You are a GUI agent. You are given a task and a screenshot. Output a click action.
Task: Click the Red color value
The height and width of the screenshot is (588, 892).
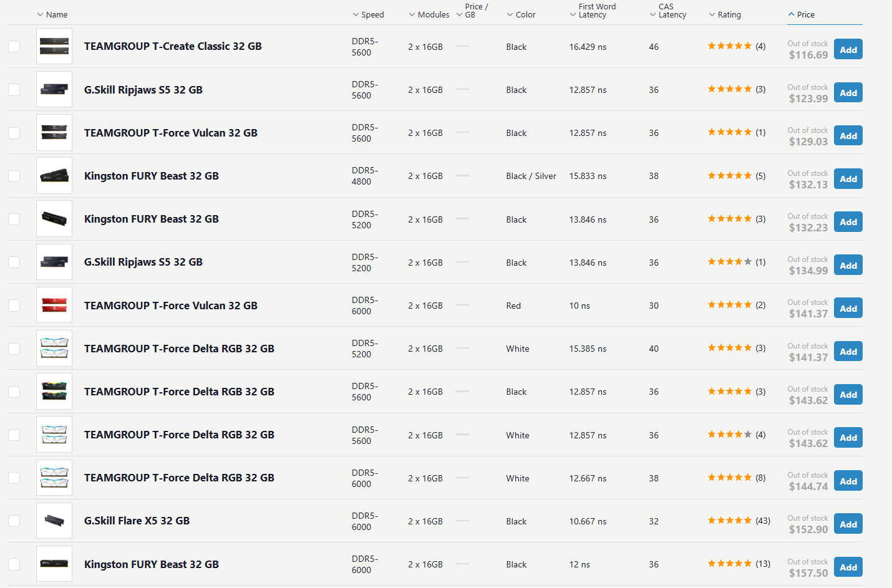513,306
